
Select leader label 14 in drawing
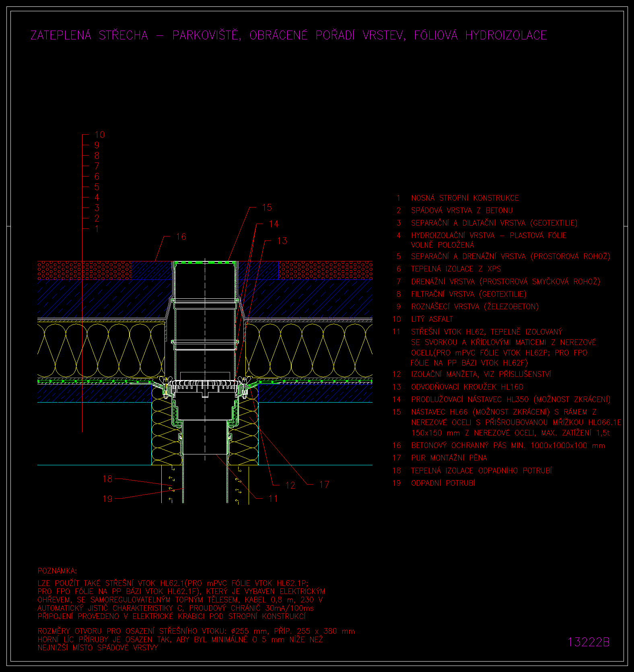[274, 224]
